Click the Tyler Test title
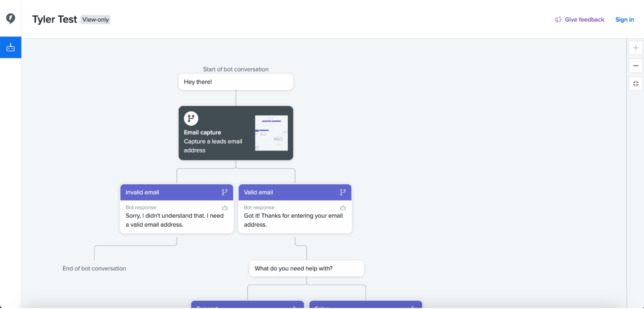644x309 pixels. (x=55, y=19)
